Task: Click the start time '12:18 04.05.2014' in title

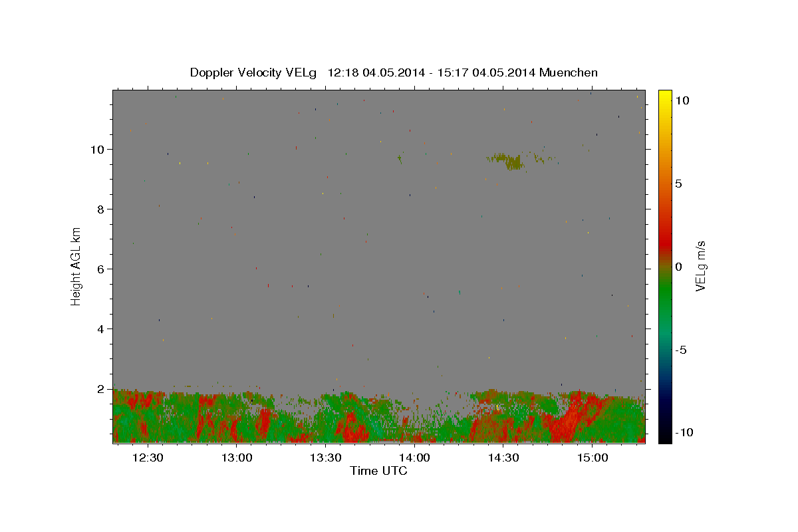Action: point(374,72)
